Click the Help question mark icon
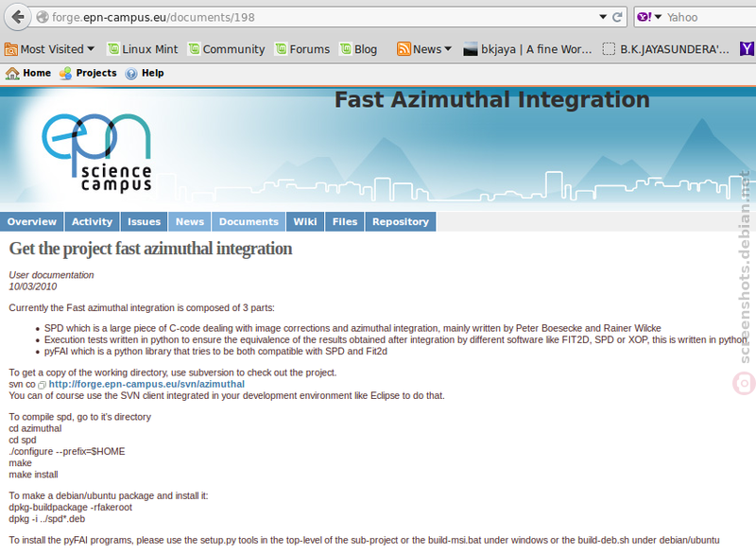756x554 pixels. (131, 74)
